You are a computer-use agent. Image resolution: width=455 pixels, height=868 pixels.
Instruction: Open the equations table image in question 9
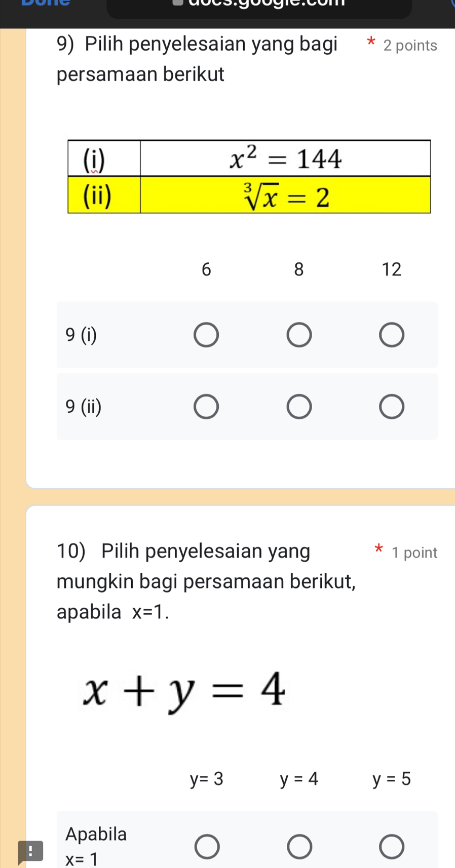point(249,176)
